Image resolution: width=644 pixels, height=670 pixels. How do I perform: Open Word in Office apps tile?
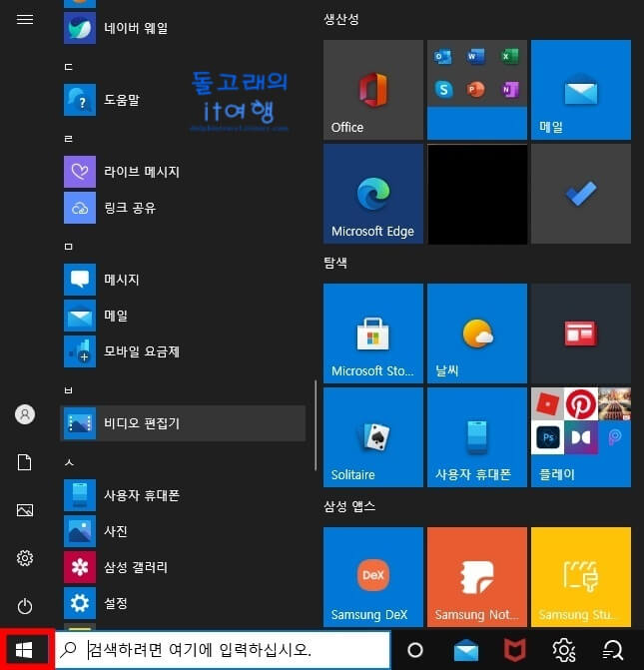[x=476, y=56]
